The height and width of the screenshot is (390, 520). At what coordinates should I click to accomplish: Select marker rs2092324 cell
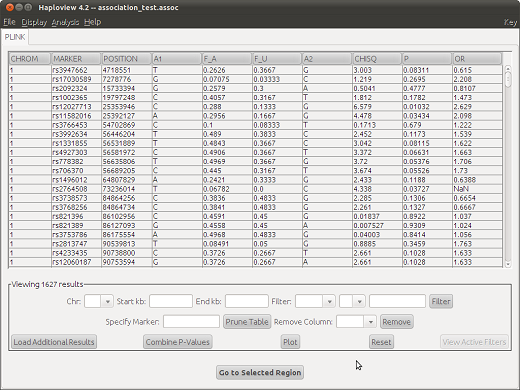76,89
